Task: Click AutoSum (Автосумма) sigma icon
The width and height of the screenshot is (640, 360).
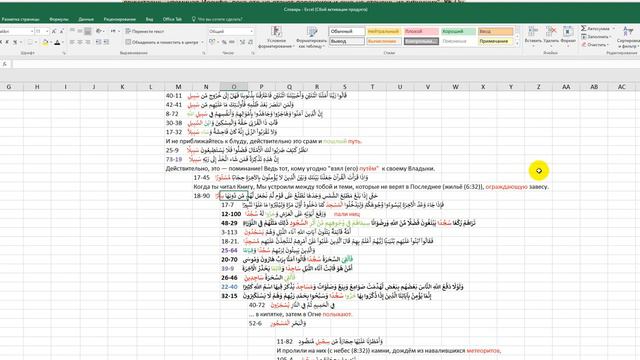Action: coord(584,29)
